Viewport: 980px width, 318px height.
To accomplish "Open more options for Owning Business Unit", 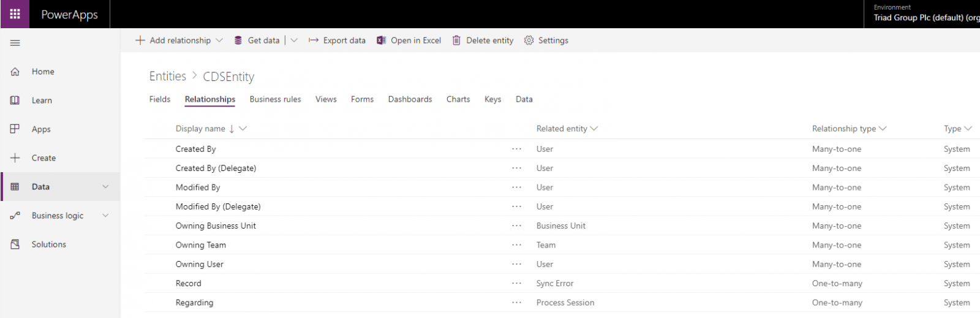I will [517, 225].
